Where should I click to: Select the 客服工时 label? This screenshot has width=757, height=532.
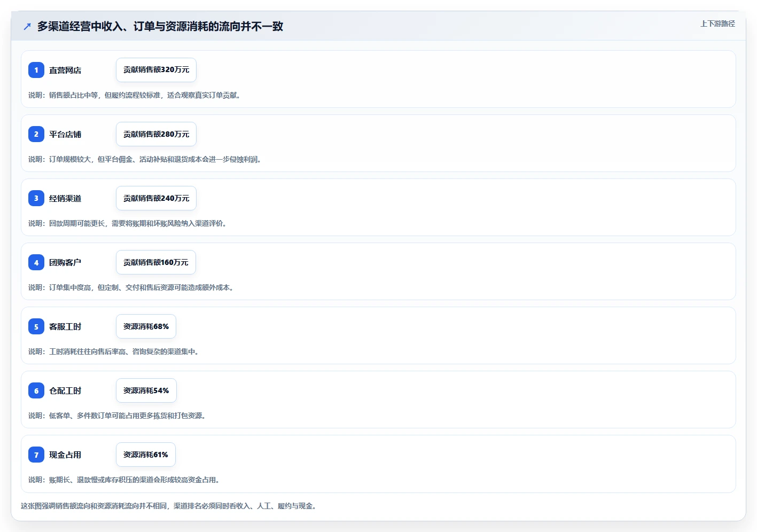(65, 326)
